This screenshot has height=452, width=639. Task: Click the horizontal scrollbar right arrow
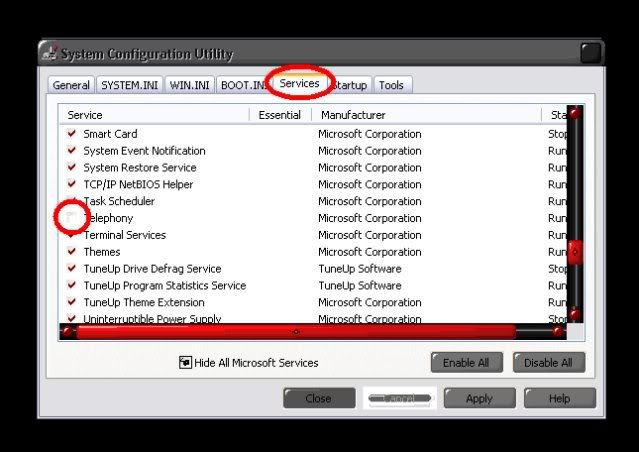558,331
